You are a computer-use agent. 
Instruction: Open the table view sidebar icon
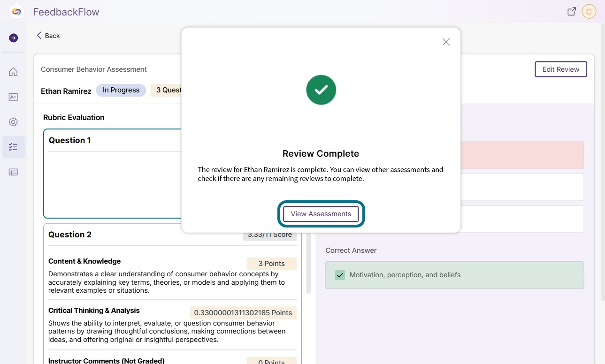click(13, 172)
